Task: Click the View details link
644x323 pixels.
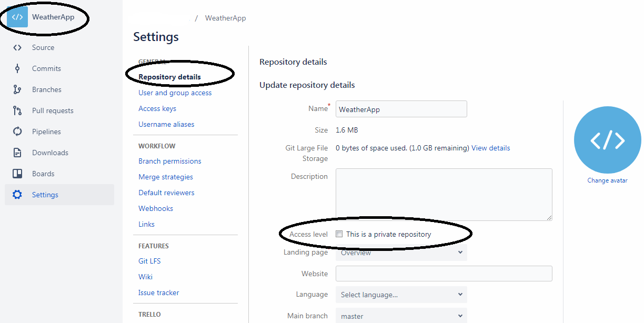Action: click(490, 148)
